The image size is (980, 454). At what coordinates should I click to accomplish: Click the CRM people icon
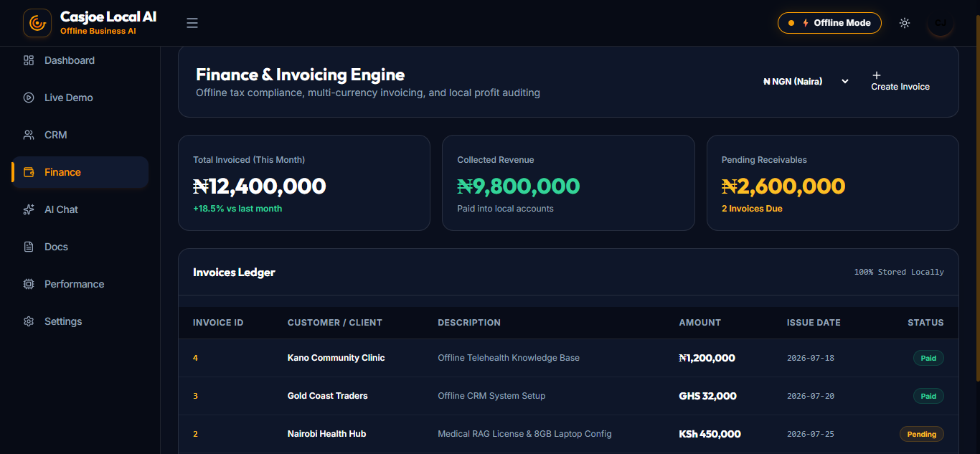(29, 135)
